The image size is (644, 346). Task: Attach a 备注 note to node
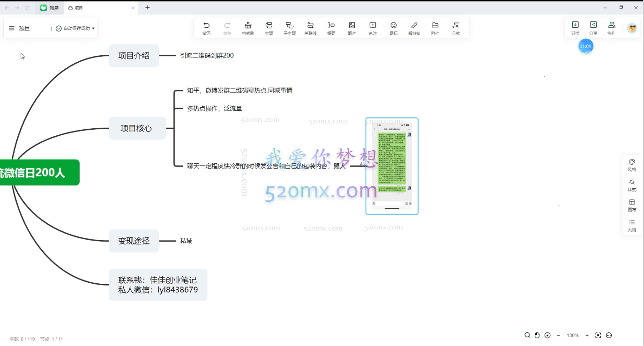click(372, 28)
